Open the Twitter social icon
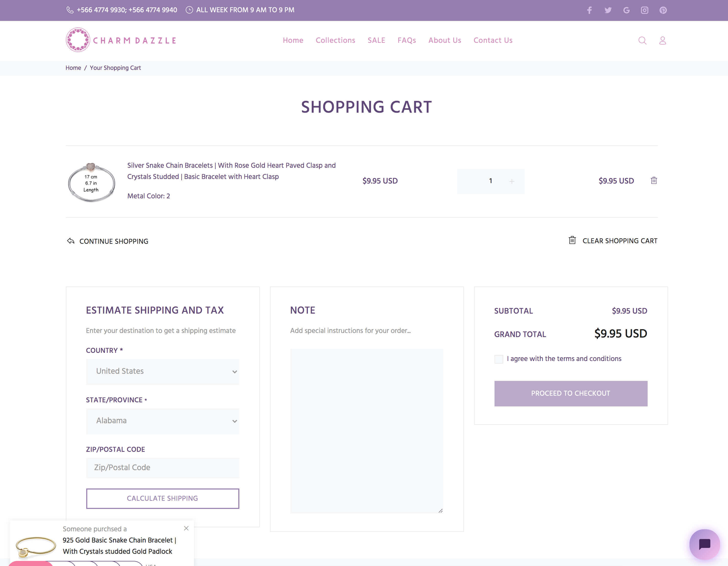 pyautogui.click(x=608, y=10)
